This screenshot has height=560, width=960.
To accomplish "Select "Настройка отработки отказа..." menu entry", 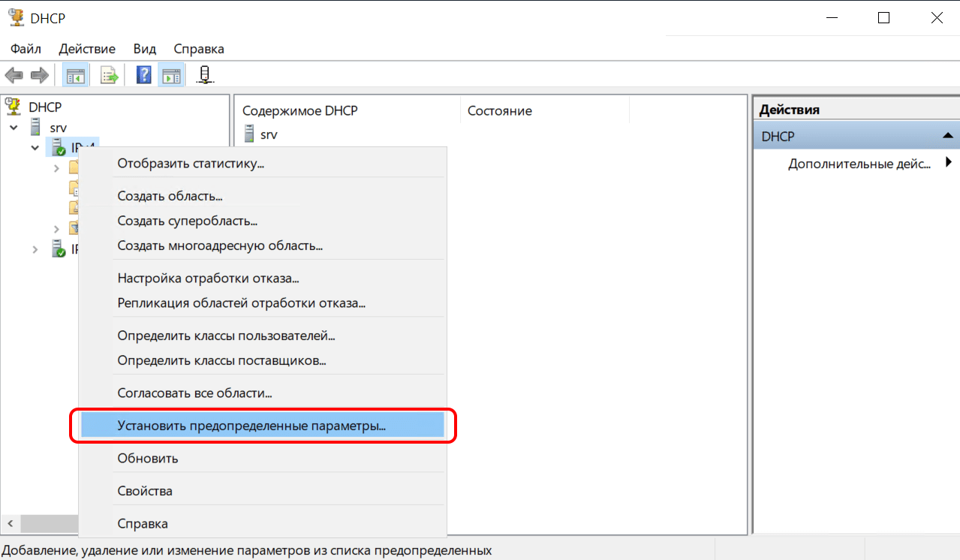I will (x=208, y=278).
